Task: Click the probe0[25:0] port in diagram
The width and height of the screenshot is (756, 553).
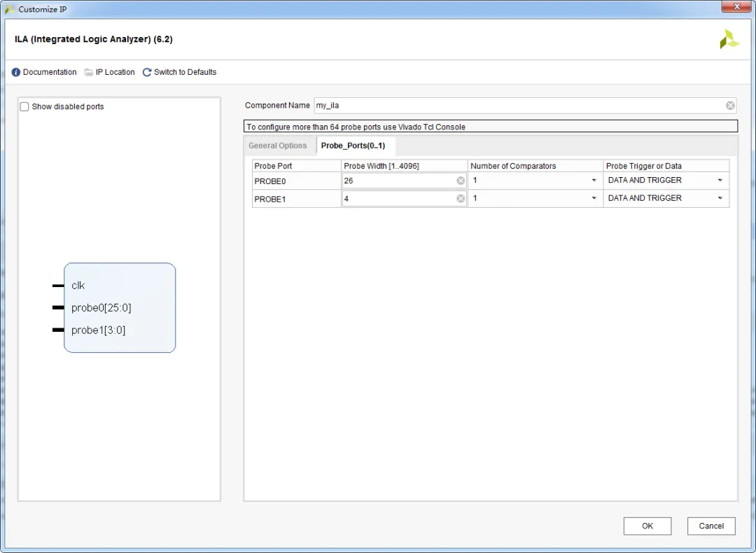Action: click(x=101, y=307)
